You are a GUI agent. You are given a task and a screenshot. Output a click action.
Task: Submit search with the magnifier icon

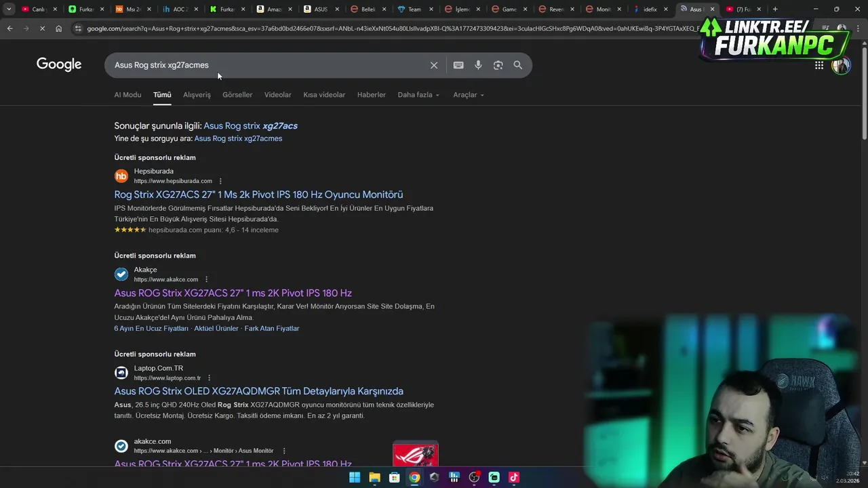pos(518,65)
